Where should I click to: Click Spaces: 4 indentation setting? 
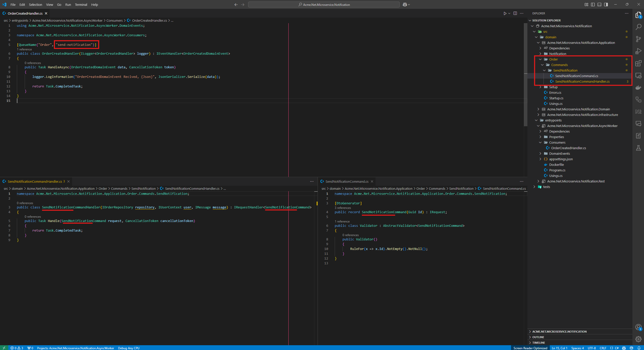click(578, 348)
